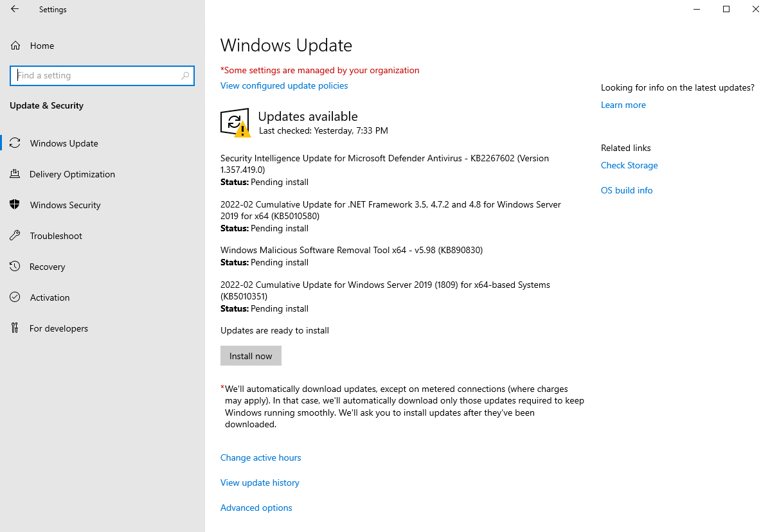The width and height of the screenshot is (770, 532).
Task: Click the For developers tools icon
Action: 15,328
